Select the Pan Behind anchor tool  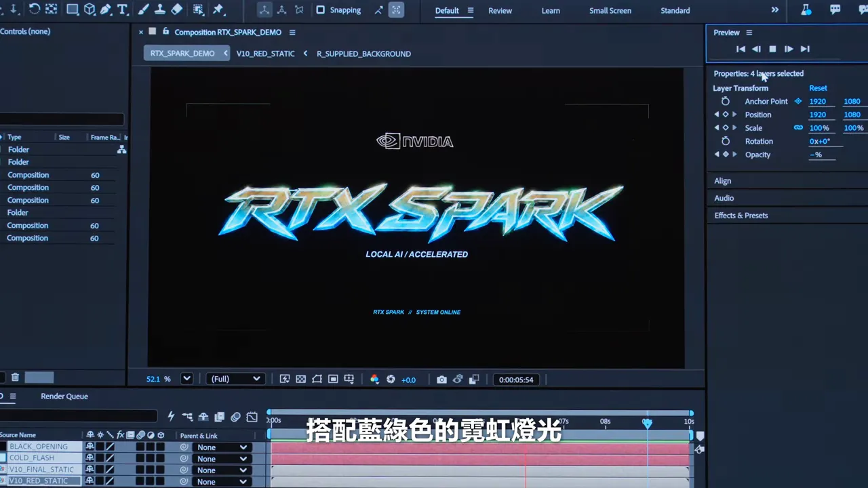(51, 9)
